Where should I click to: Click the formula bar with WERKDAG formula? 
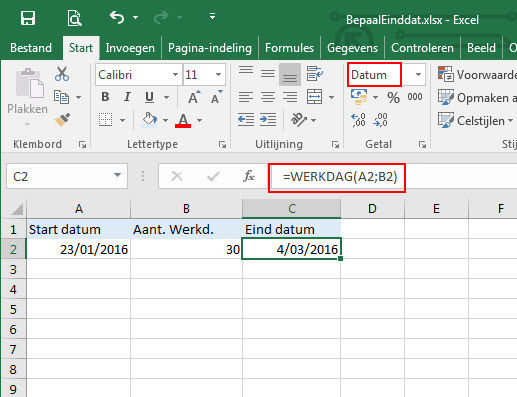pyautogui.click(x=393, y=177)
